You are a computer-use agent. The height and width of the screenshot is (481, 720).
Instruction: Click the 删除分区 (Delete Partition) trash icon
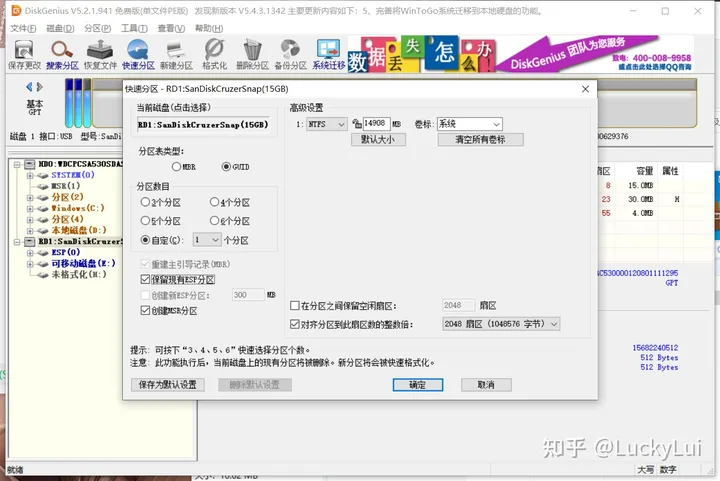click(x=252, y=52)
